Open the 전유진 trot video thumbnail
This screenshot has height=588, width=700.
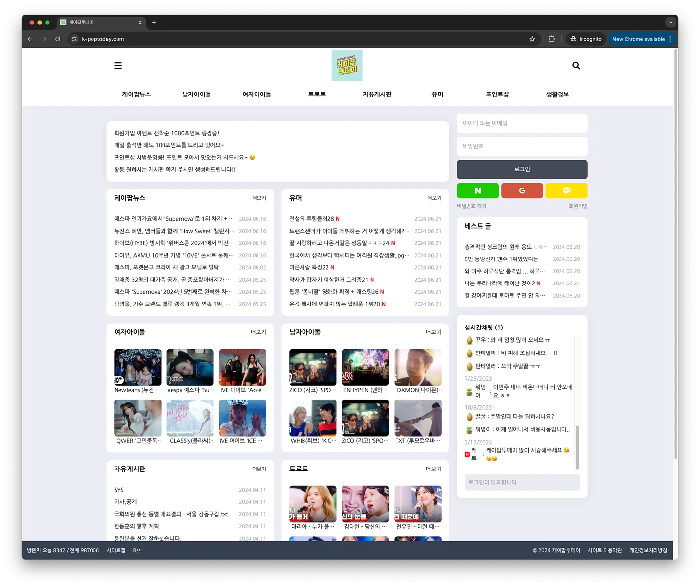418,504
